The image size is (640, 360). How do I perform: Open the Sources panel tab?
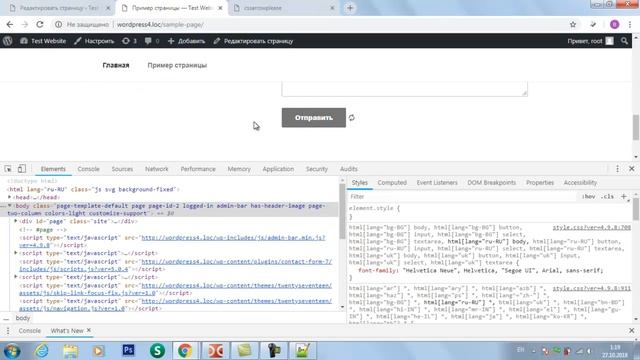pos(122,169)
